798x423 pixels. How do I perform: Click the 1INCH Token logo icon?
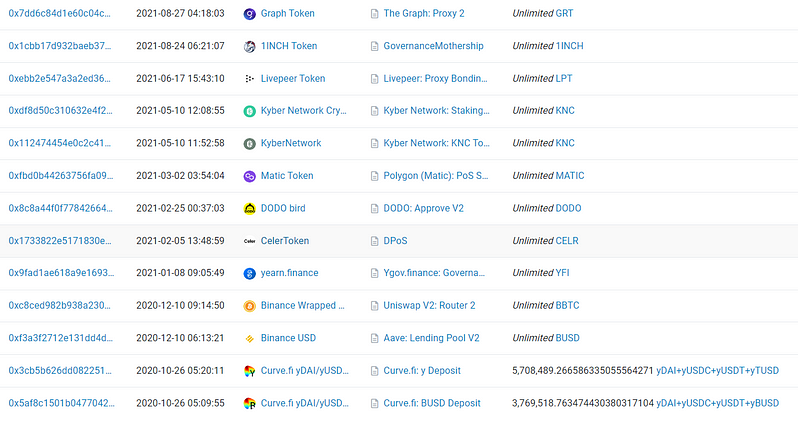click(x=249, y=46)
